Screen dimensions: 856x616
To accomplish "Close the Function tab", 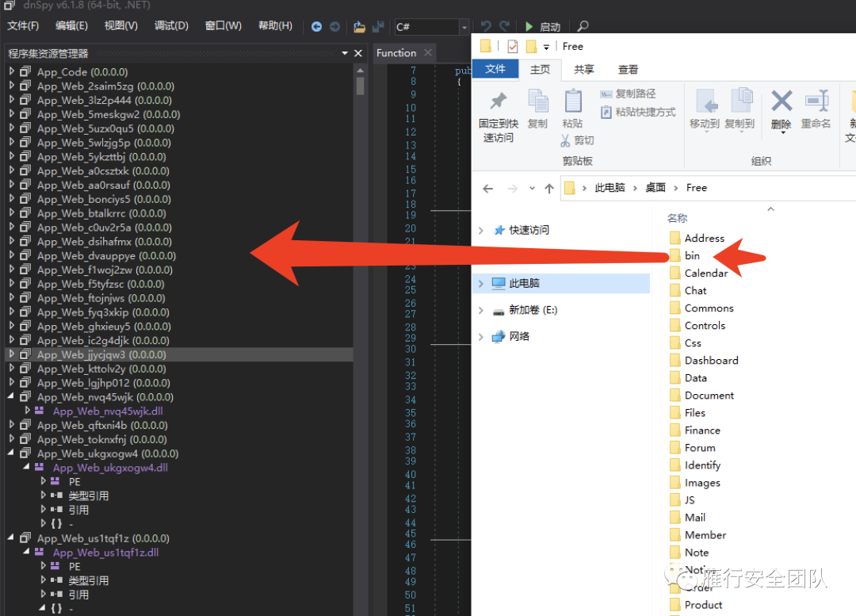I will (x=427, y=53).
